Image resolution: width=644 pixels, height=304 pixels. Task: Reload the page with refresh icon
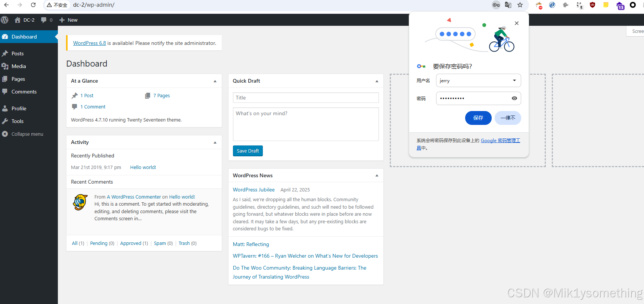coord(33,5)
